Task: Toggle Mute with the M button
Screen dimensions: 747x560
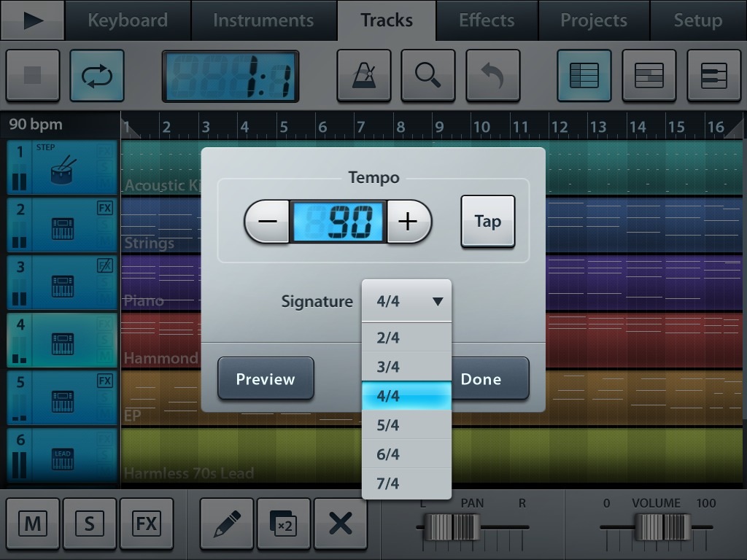Action: point(32,524)
